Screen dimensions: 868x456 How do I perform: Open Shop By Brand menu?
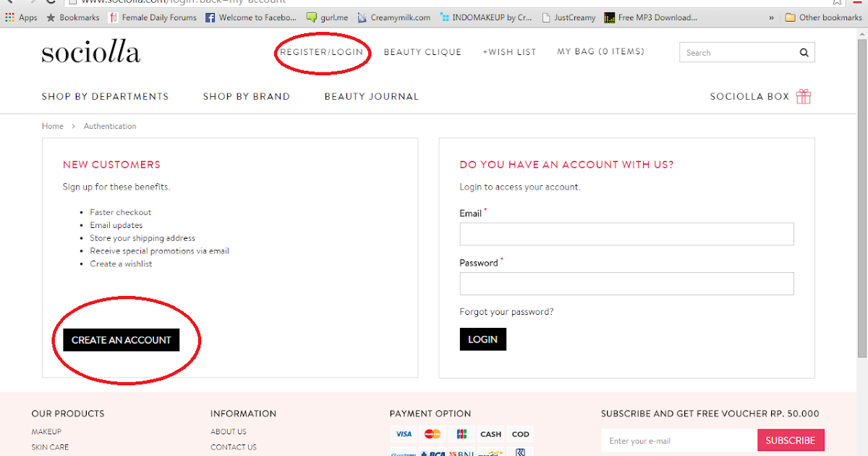(x=246, y=96)
